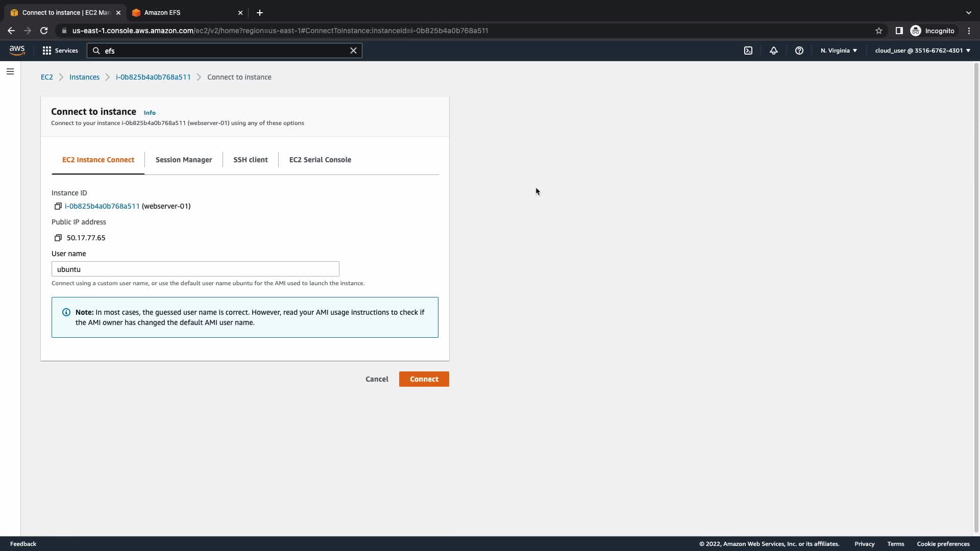This screenshot has width=980, height=551.
Task: Switch to the SSH client tab
Action: pyautogui.click(x=250, y=160)
